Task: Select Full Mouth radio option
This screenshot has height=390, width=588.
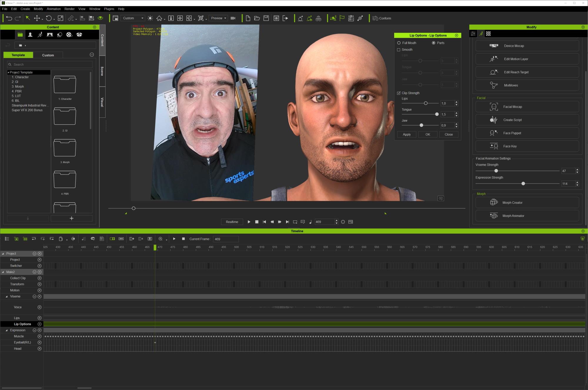Action: [x=399, y=43]
